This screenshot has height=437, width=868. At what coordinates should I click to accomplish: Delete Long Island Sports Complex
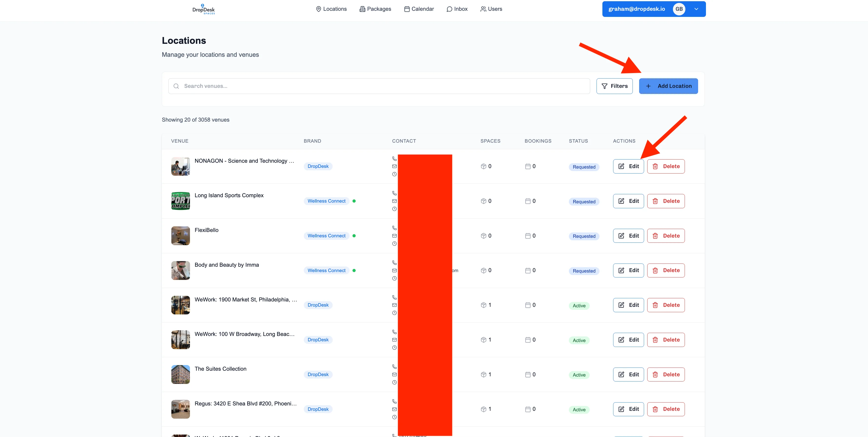[666, 201]
